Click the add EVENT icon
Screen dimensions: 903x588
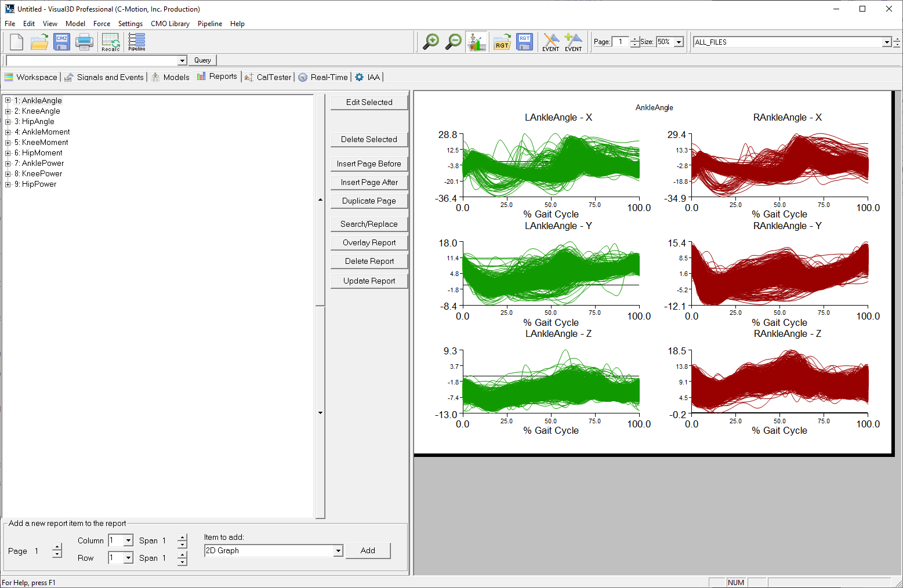click(573, 42)
